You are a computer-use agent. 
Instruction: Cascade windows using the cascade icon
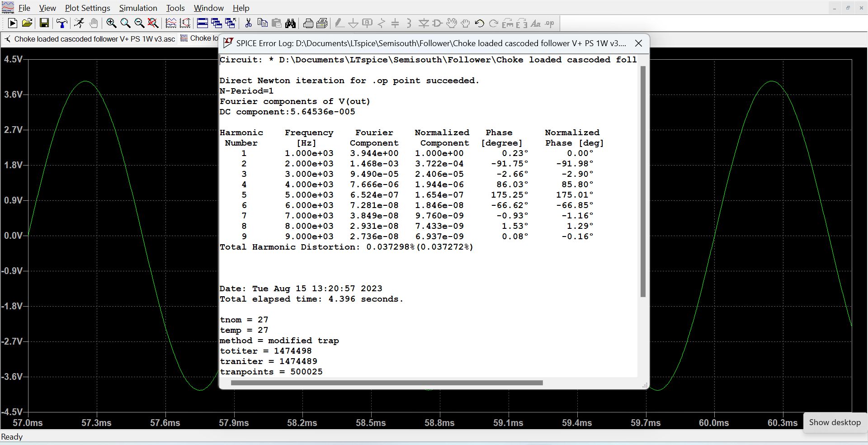coord(217,24)
